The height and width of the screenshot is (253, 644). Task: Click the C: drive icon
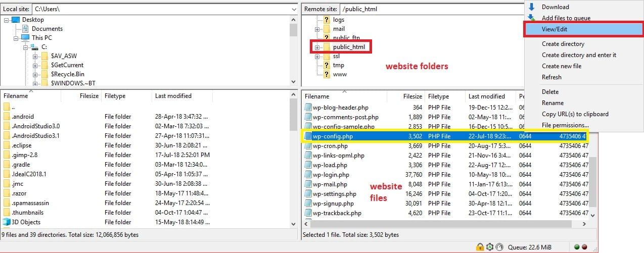[x=34, y=47]
